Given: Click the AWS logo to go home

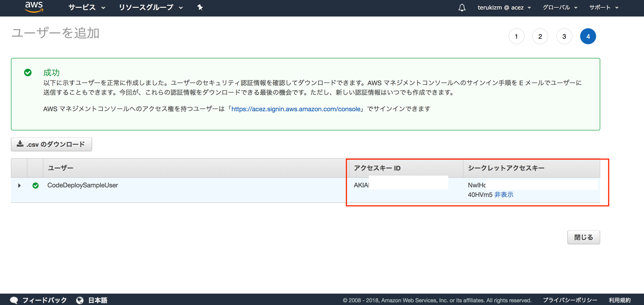Looking at the screenshot, I should click(x=34, y=7).
